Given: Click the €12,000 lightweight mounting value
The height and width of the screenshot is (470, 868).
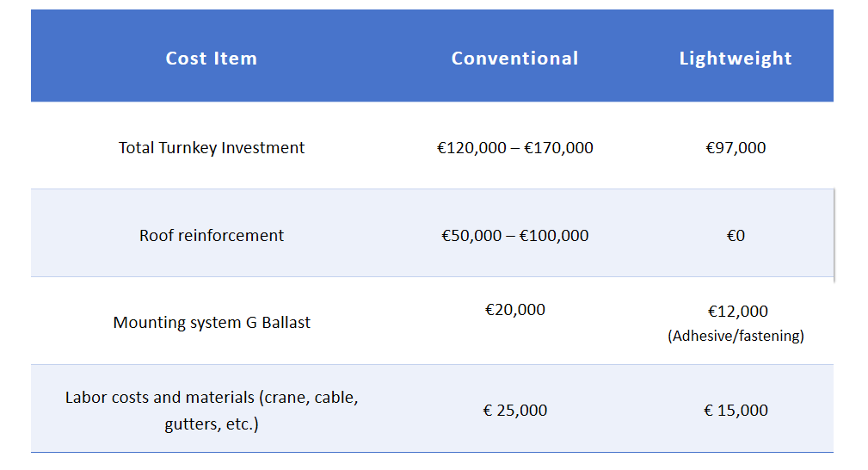Looking at the screenshot, I should click(737, 311).
